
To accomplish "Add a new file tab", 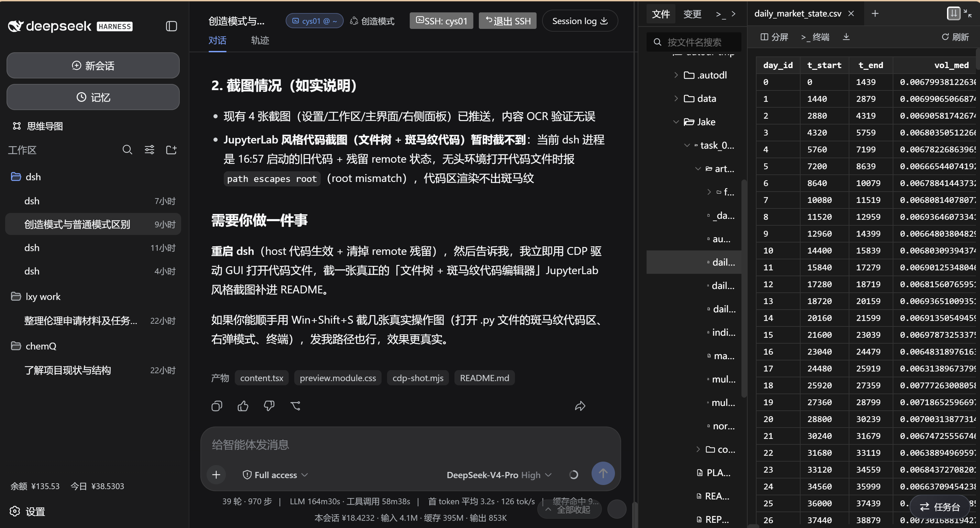I will tap(875, 14).
